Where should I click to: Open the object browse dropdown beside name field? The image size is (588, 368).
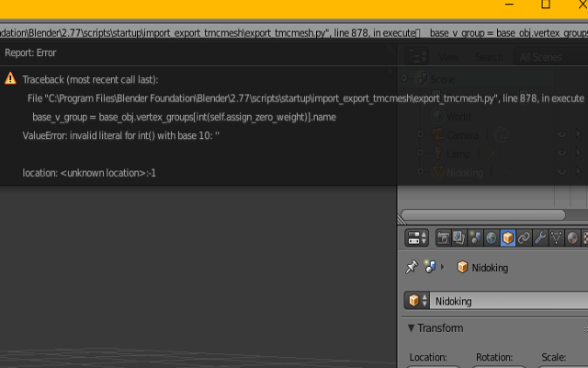pyautogui.click(x=417, y=301)
